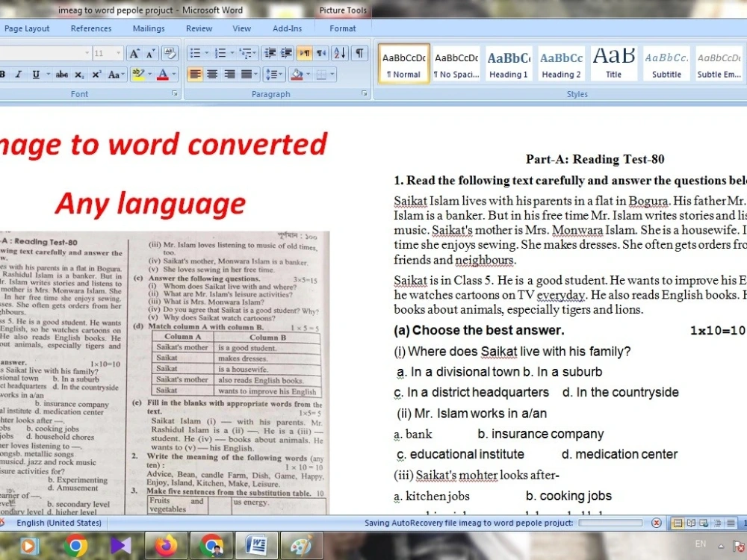Open highlight color dropdown arrow
747x560 pixels.
point(149,74)
